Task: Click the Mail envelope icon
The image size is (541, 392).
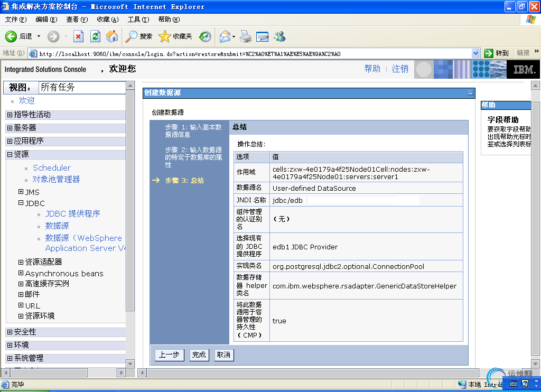Action: pos(225,36)
